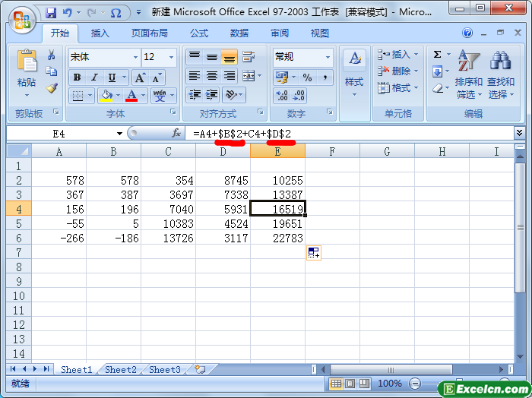Click the Paste (粘贴) button
This screenshot has height=398, width=532.
(x=27, y=73)
